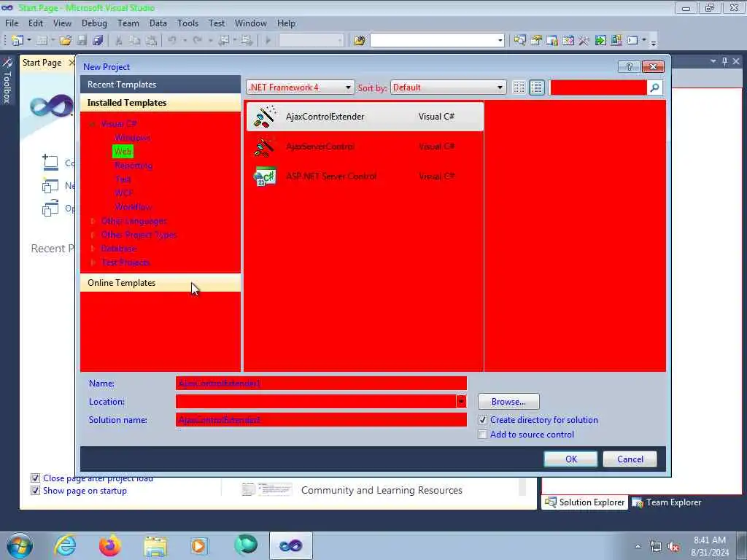This screenshot has height=560, width=747.
Task: Expand the Other Languages tree node
Action: (x=93, y=221)
